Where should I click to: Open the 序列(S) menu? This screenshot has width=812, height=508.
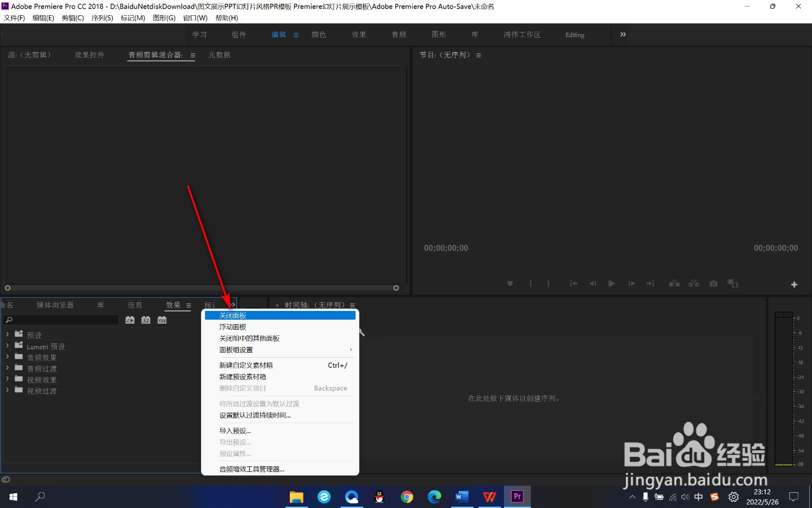[102, 18]
